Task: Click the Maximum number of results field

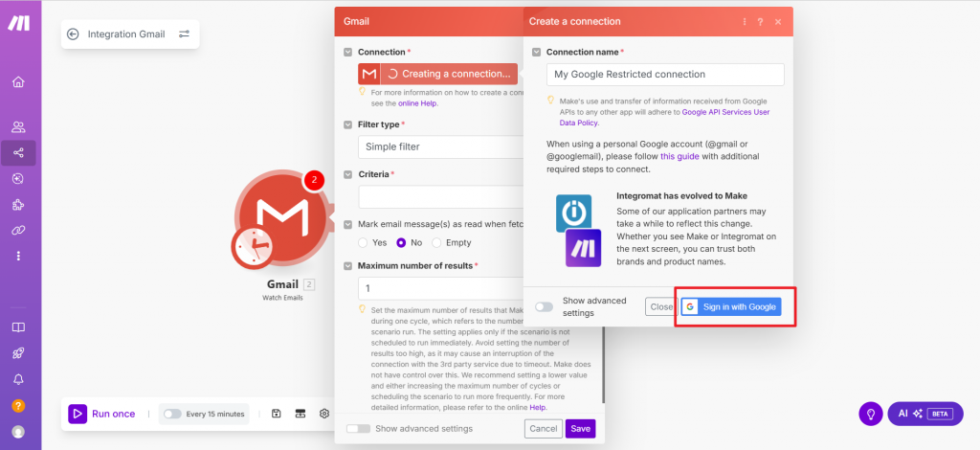Action: pos(440,289)
